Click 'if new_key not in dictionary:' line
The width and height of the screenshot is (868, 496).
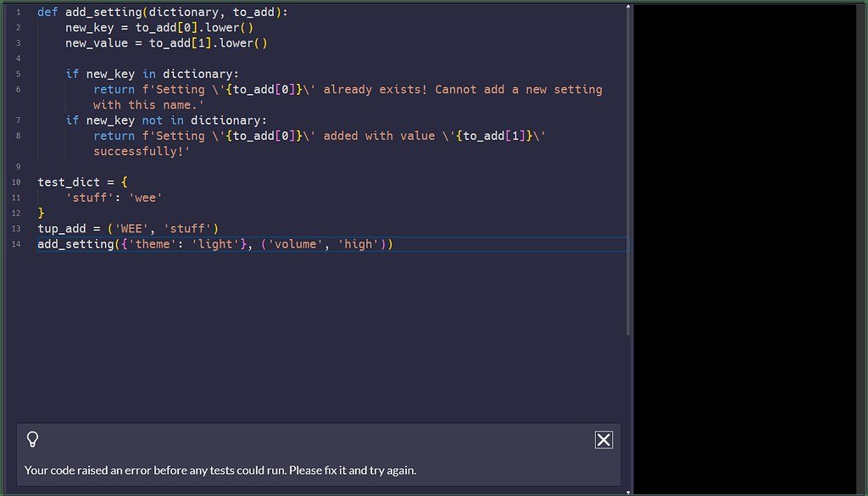(166, 120)
